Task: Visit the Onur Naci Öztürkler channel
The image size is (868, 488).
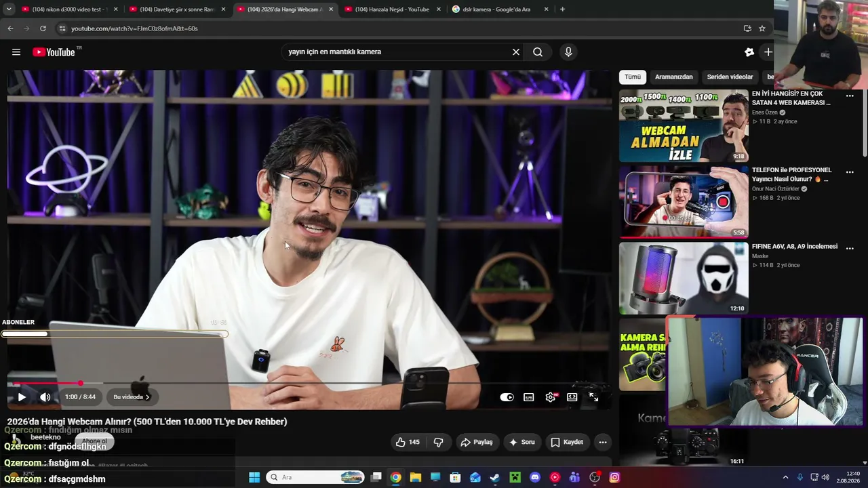Action: point(776,189)
